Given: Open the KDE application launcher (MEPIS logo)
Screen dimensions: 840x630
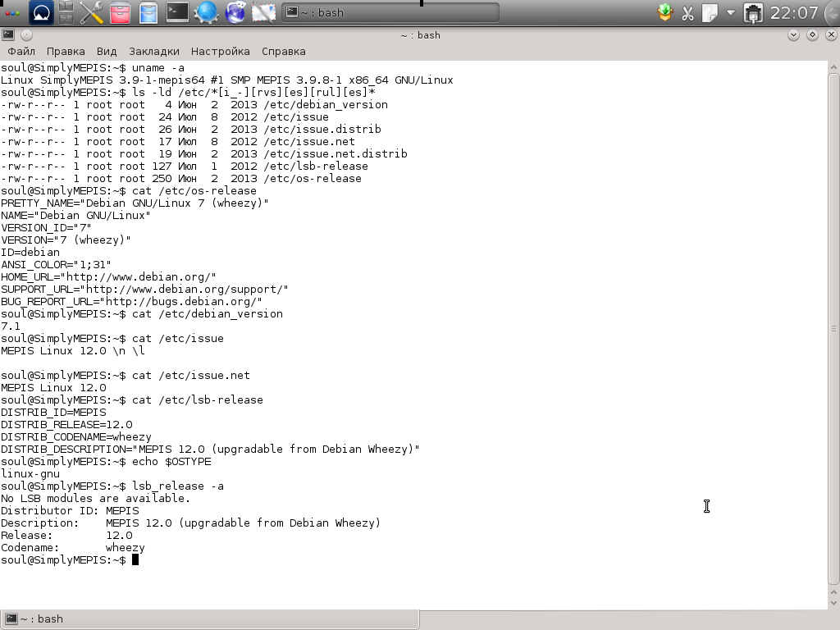Looking at the screenshot, I should (x=40, y=12).
